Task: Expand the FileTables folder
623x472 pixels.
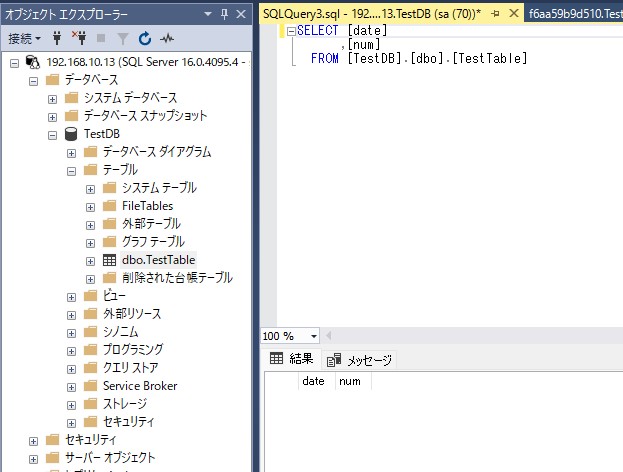Action: pos(91,207)
